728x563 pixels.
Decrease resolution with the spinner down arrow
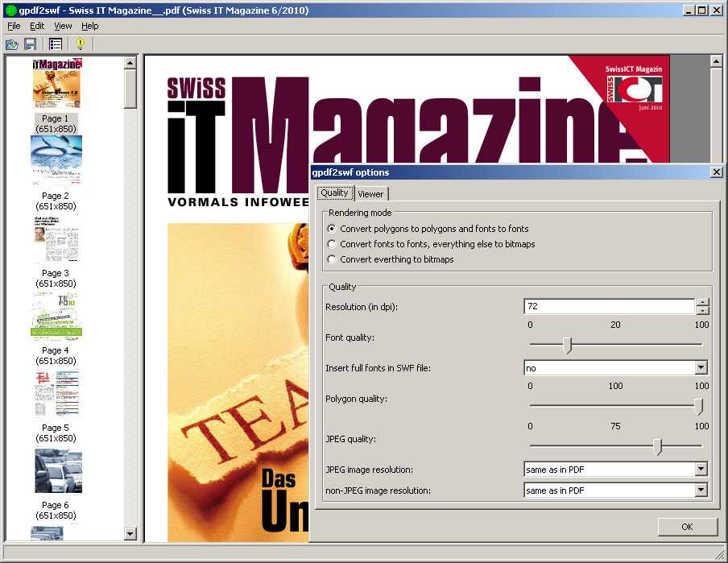703,310
